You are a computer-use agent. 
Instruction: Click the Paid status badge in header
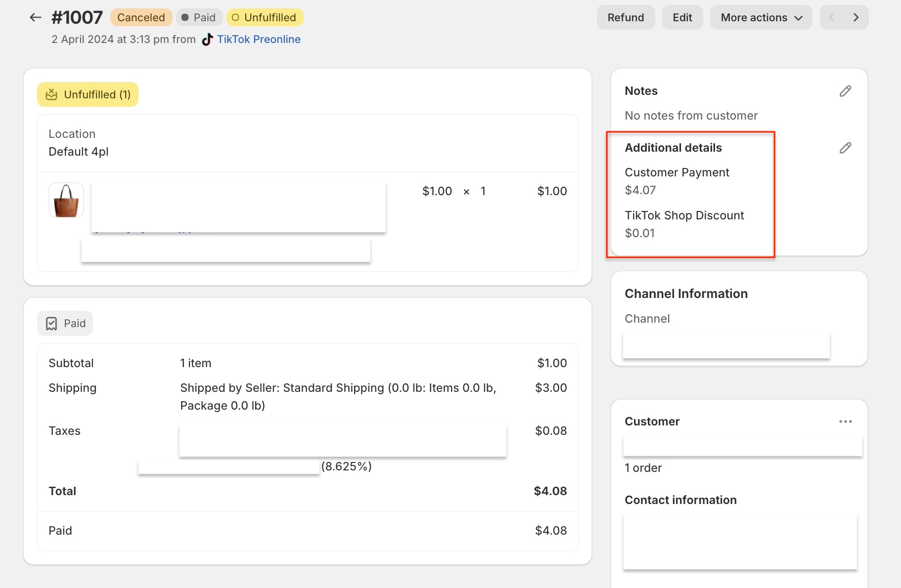(199, 18)
